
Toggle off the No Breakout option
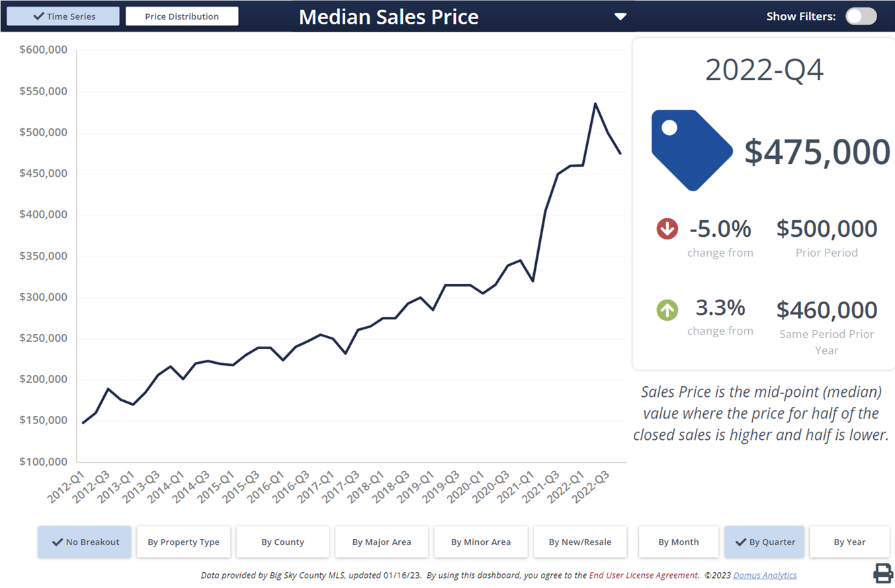click(x=85, y=541)
